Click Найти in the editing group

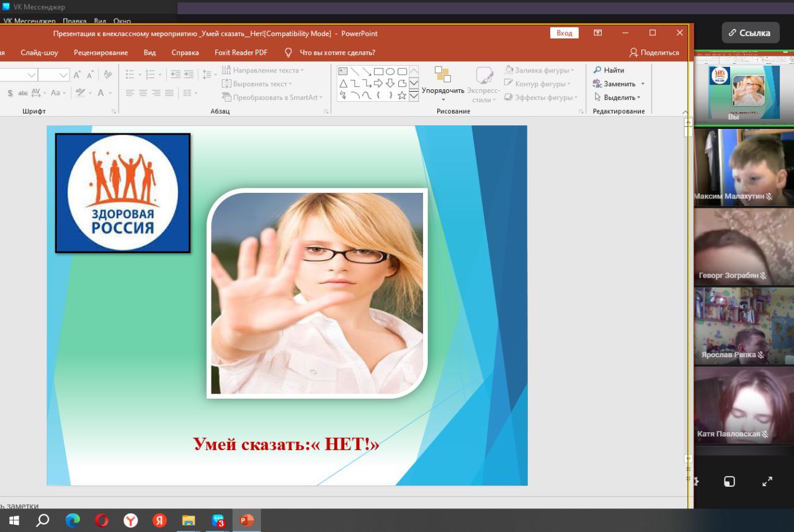click(x=609, y=70)
